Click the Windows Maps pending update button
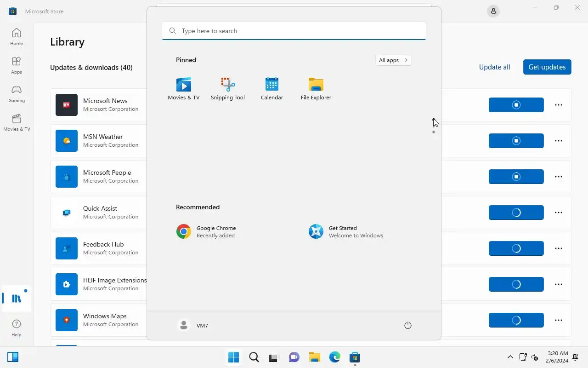Image resolution: width=588 pixels, height=368 pixels. pyautogui.click(x=516, y=320)
